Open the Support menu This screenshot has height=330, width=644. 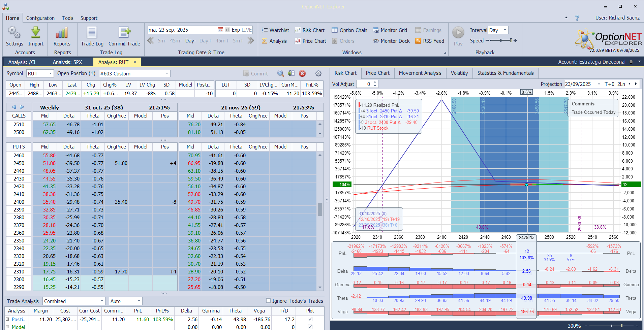(89, 18)
